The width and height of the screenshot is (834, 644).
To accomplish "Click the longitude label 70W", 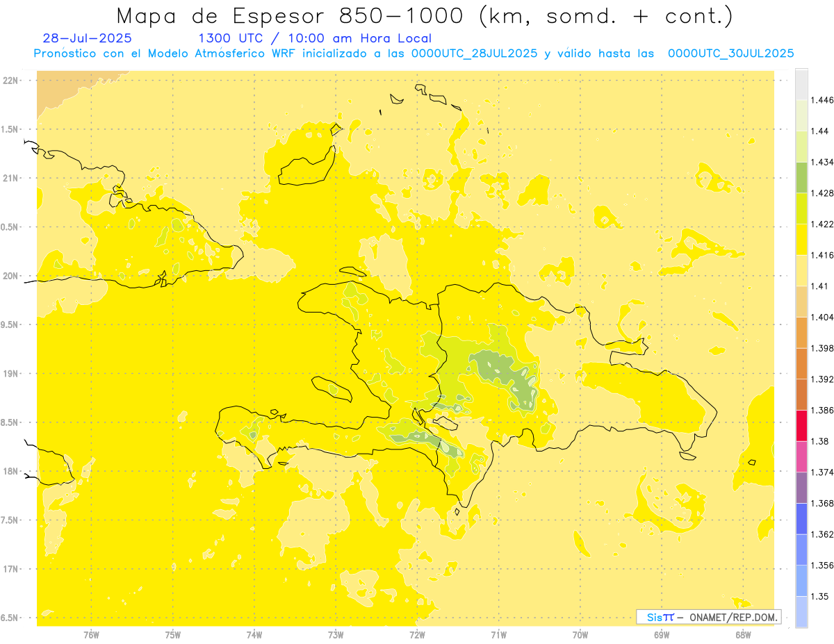I will click(580, 635).
